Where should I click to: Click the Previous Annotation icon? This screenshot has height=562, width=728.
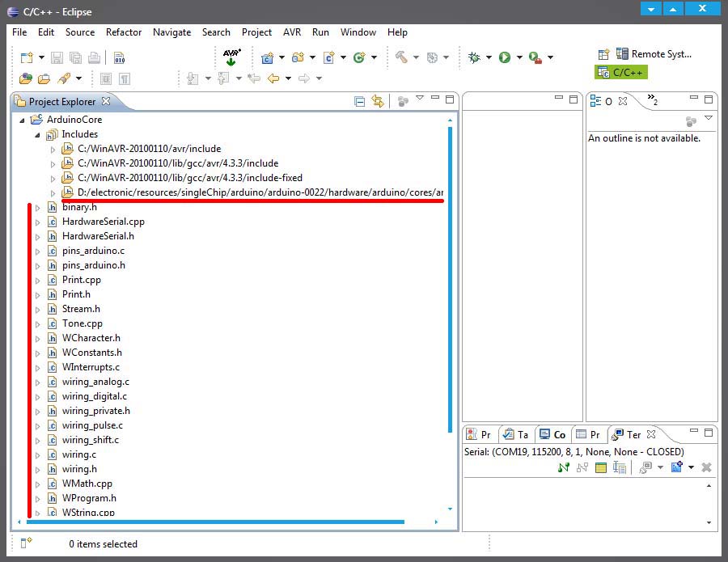pos(223,78)
